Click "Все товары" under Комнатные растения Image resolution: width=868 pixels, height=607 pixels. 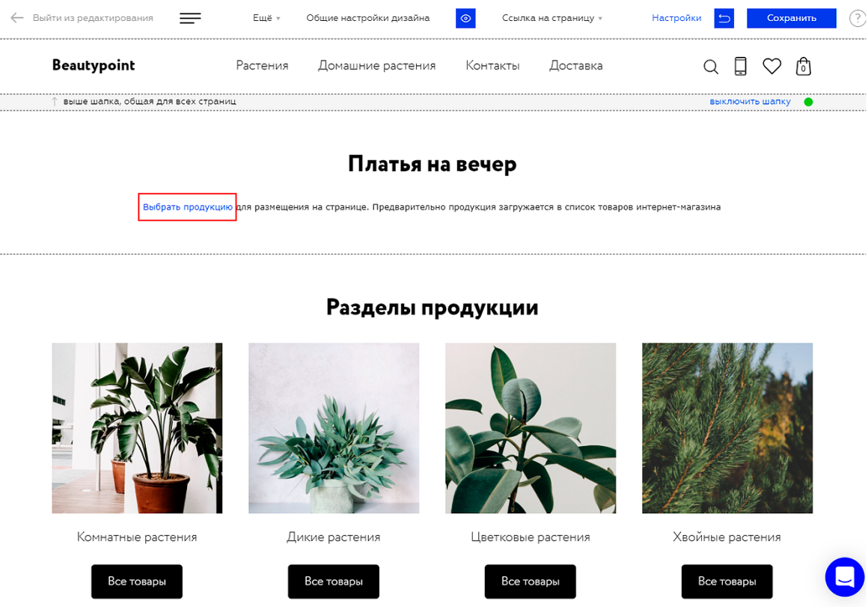click(137, 582)
